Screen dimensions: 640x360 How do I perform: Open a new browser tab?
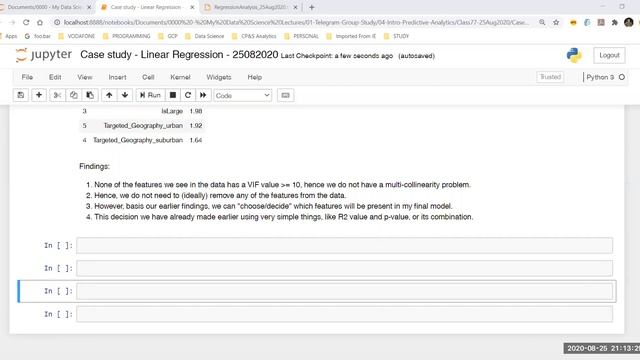(x=311, y=7)
